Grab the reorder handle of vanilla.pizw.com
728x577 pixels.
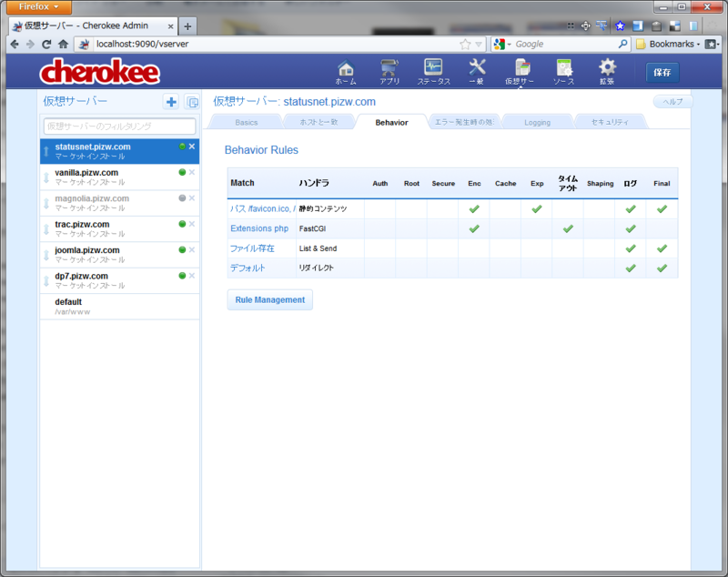[x=46, y=177]
